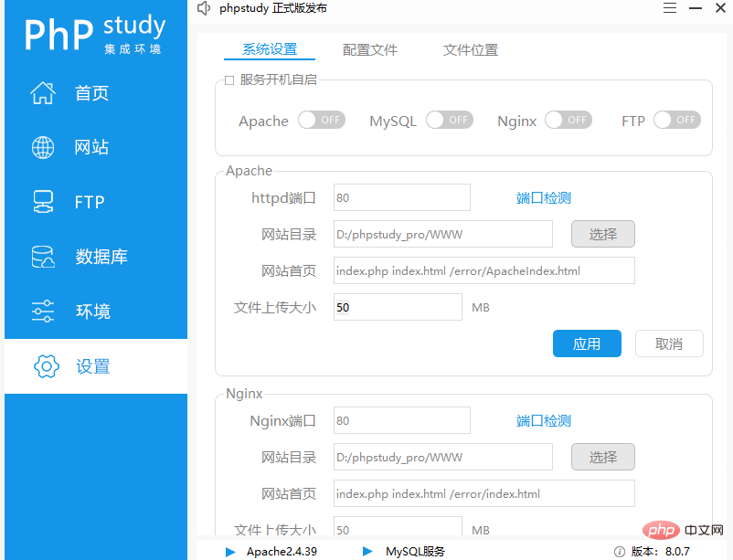Click Apache 文件上传大小 field
Screen dimensions: 733x560
[x=398, y=307]
